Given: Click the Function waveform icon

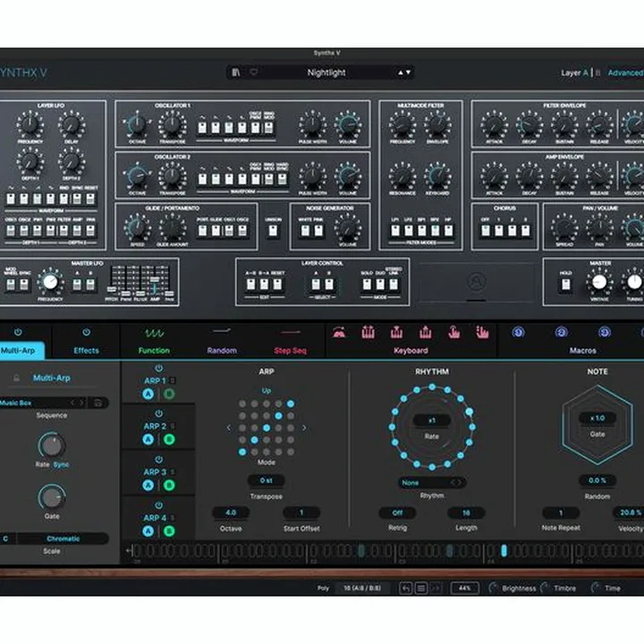Looking at the screenshot, I should tap(154, 333).
